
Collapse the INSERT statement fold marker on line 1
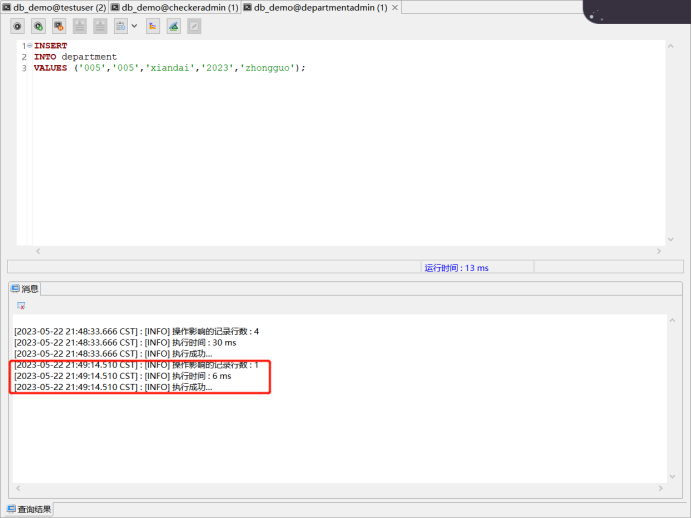coord(30,45)
